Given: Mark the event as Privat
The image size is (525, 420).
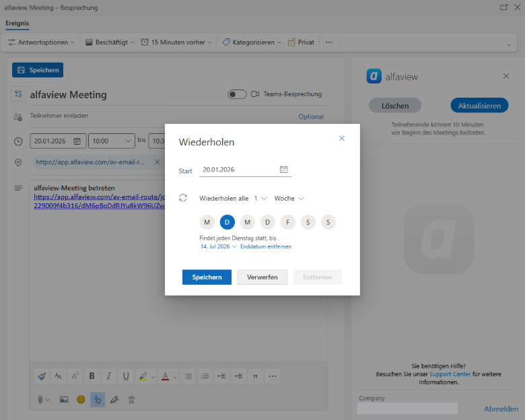Looking at the screenshot, I should [301, 42].
